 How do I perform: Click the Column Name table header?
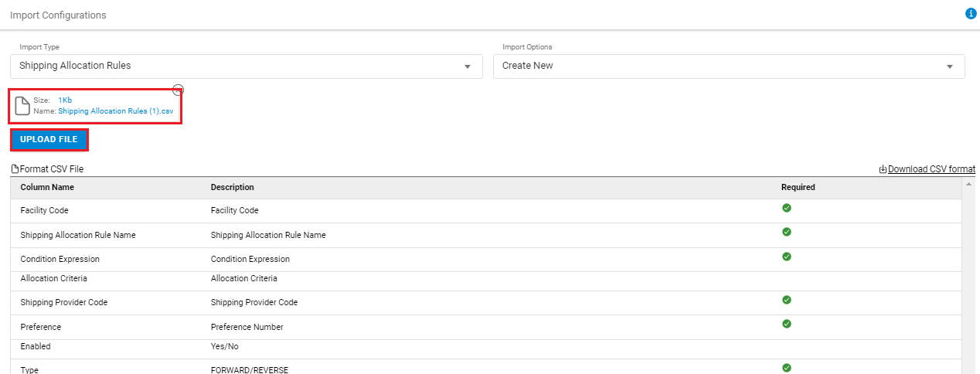pyautogui.click(x=47, y=187)
